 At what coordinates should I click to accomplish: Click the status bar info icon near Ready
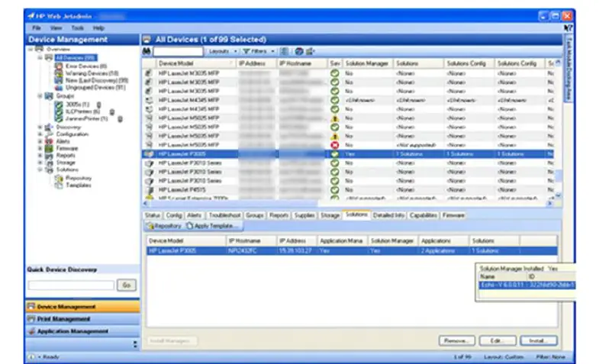point(31,356)
